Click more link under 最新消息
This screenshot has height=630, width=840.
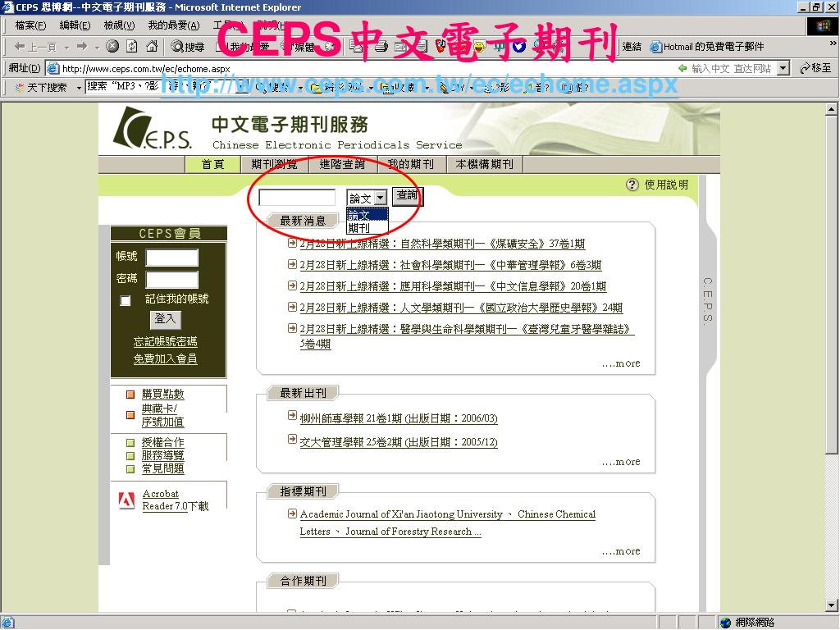point(622,363)
